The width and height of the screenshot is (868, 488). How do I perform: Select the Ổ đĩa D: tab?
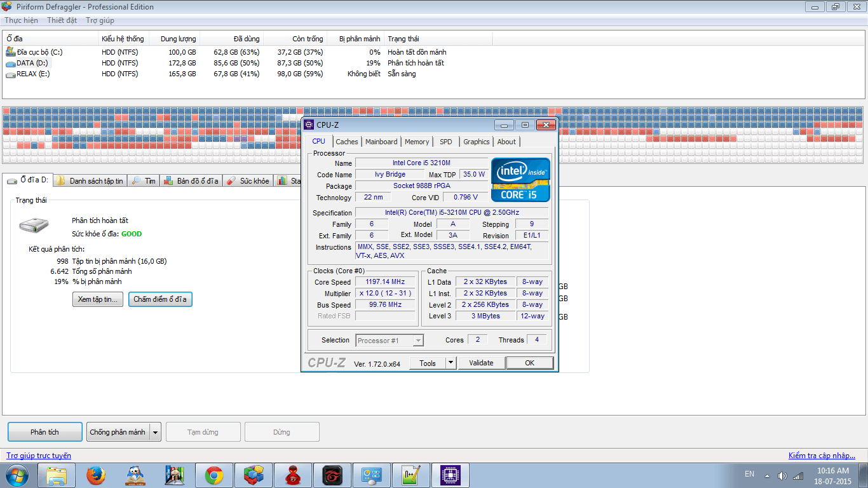[27, 180]
